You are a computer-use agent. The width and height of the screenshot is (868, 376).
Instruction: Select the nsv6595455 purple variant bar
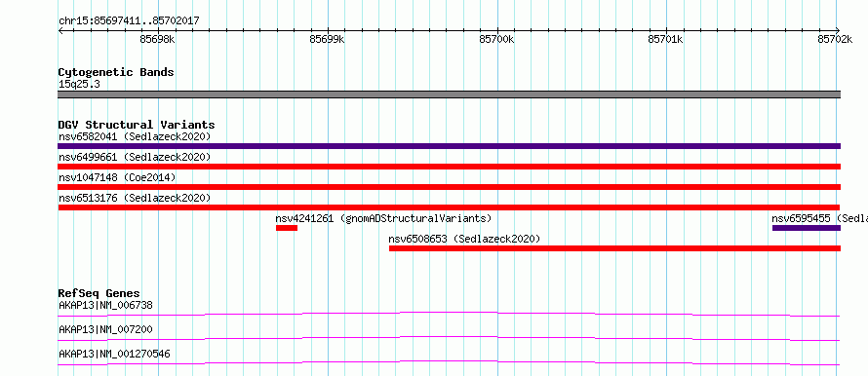tap(807, 228)
